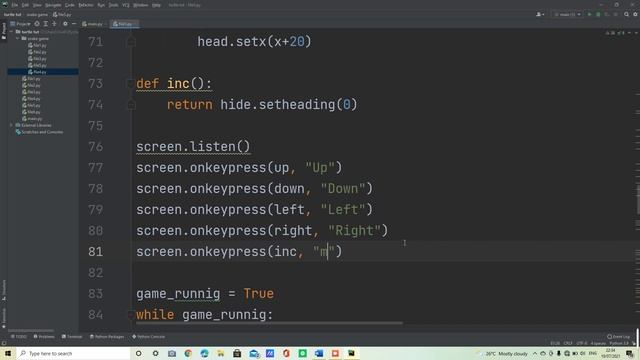Image resolution: width=640 pixels, height=360 pixels.
Task: Click the Python interpreter in status bar
Action: pos(619,343)
